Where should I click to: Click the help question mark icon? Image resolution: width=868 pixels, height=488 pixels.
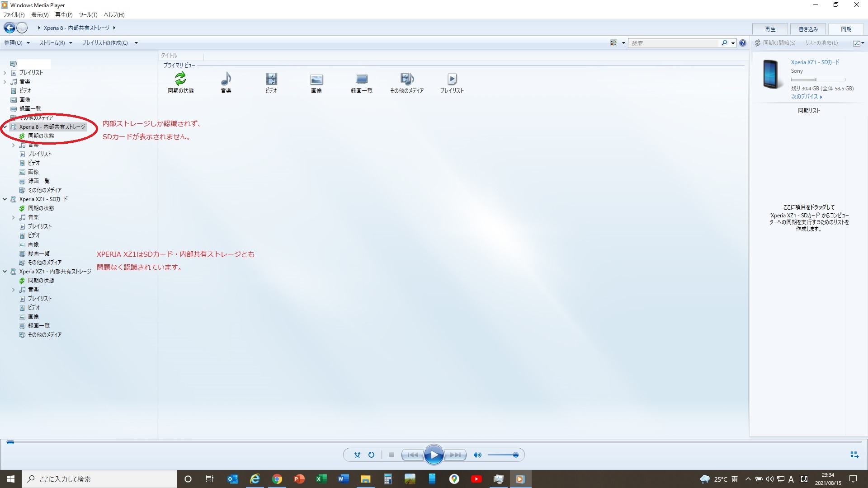742,43
